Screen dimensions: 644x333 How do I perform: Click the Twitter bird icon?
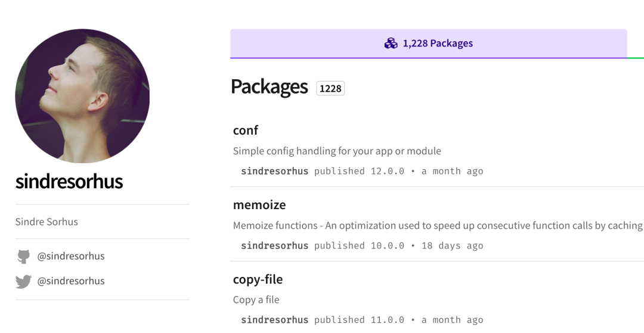(23, 282)
